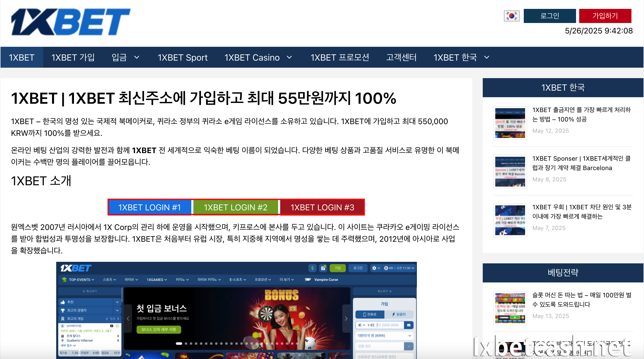Open the 슬롯 머신 article thumbnail
The height and width of the screenshot is (359, 644).
(x=510, y=308)
